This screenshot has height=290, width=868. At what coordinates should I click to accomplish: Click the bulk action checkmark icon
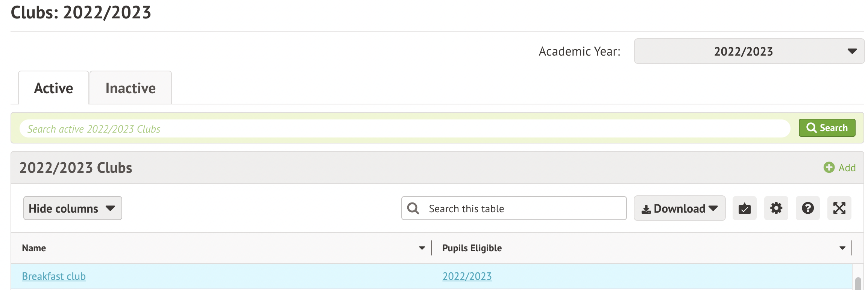tap(744, 208)
